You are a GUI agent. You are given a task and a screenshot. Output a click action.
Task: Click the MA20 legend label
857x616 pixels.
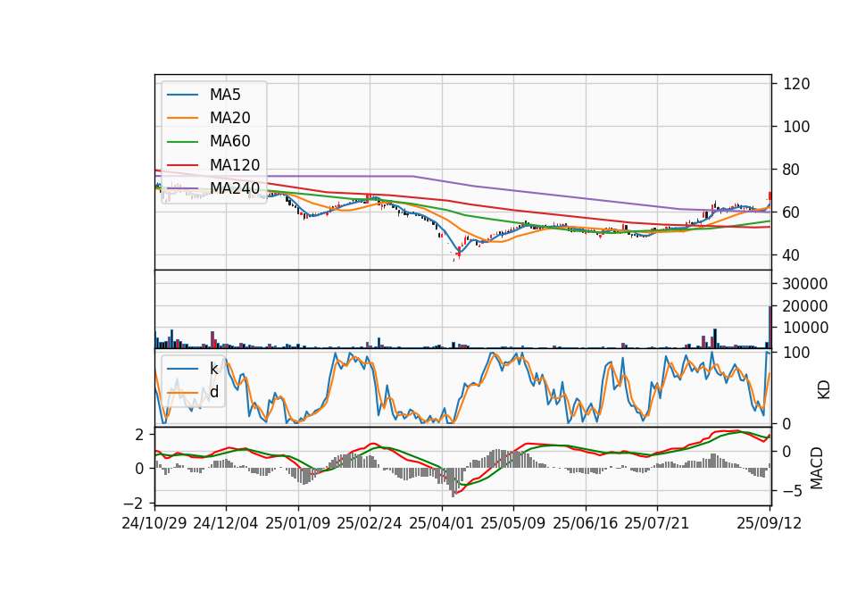(229, 118)
